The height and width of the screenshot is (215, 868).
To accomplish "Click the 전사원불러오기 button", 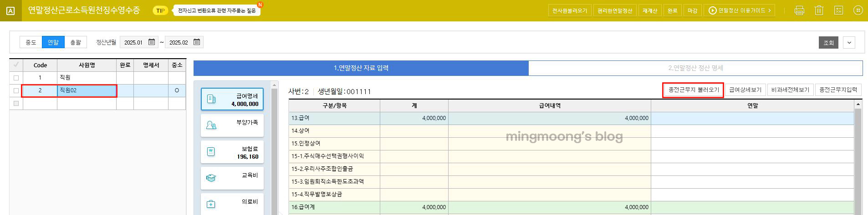I will pyautogui.click(x=570, y=10).
